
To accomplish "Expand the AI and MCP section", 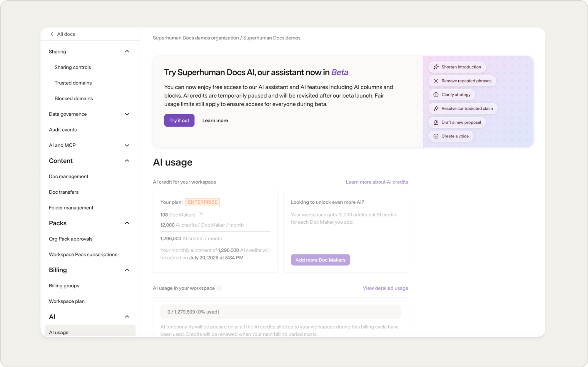I will [127, 145].
